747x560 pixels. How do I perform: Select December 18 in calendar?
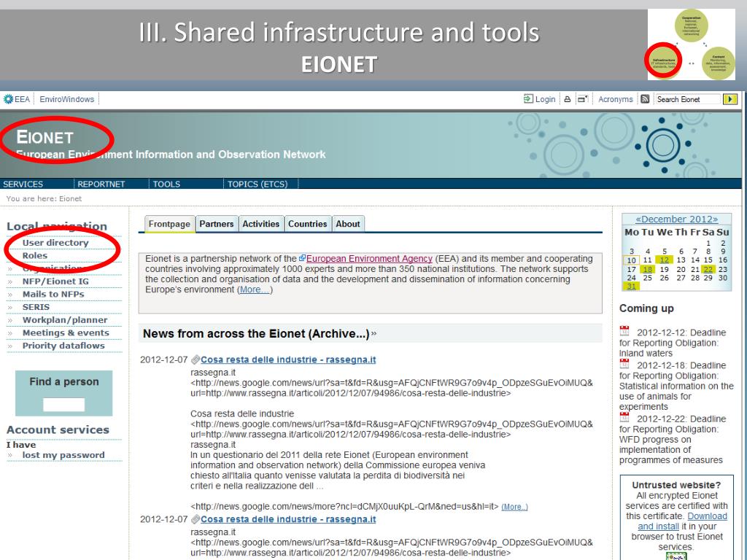click(x=648, y=269)
